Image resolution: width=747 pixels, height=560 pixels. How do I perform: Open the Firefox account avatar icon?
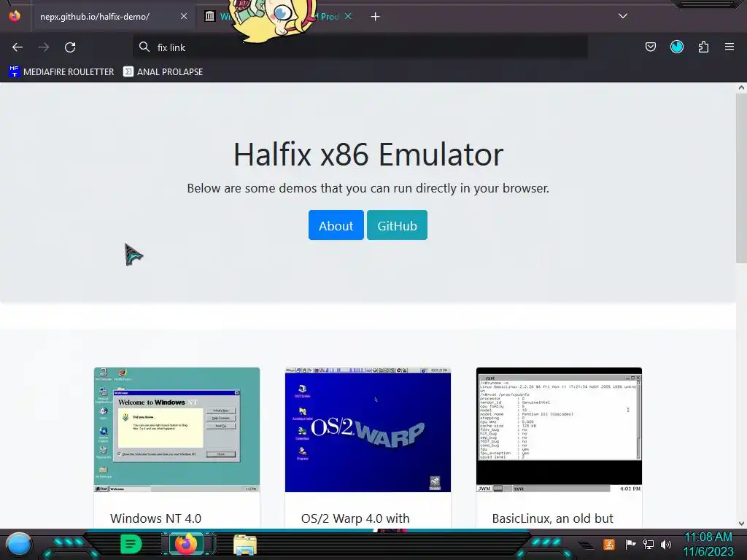pyautogui.click(x=676, y=47)
